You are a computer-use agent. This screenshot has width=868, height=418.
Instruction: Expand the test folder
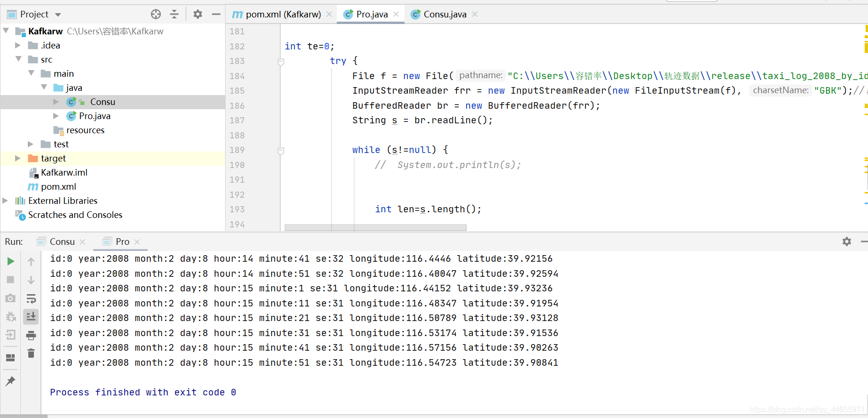(x=31, y=144)
